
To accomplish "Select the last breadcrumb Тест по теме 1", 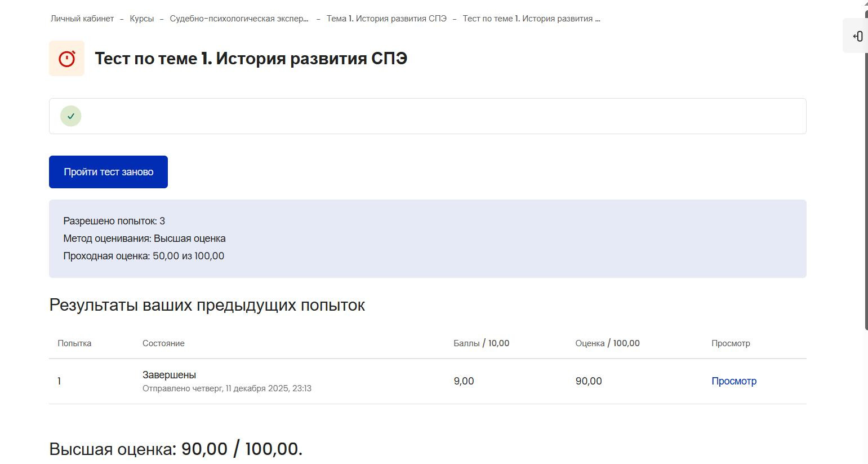I will pos(532,19).
